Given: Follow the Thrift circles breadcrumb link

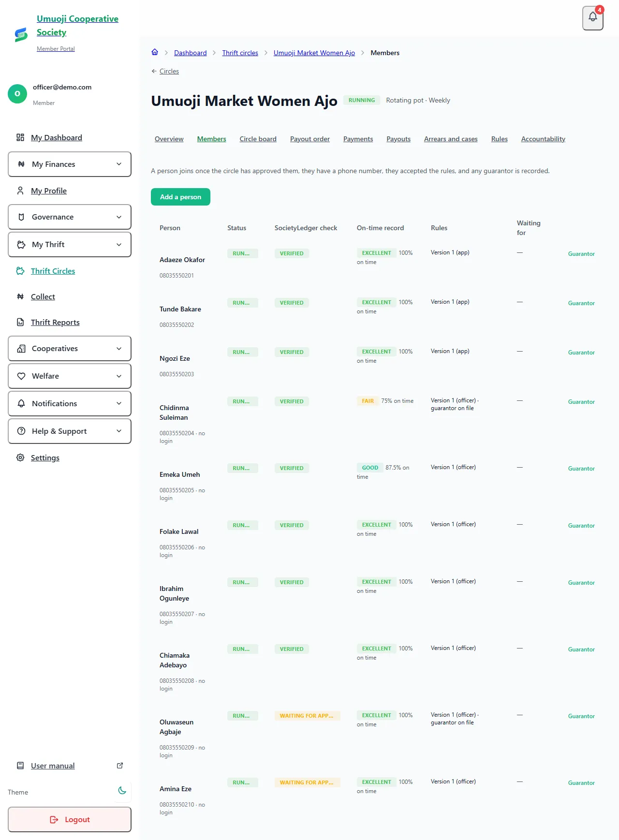Looking at the screenshot, I should point(240,53).
